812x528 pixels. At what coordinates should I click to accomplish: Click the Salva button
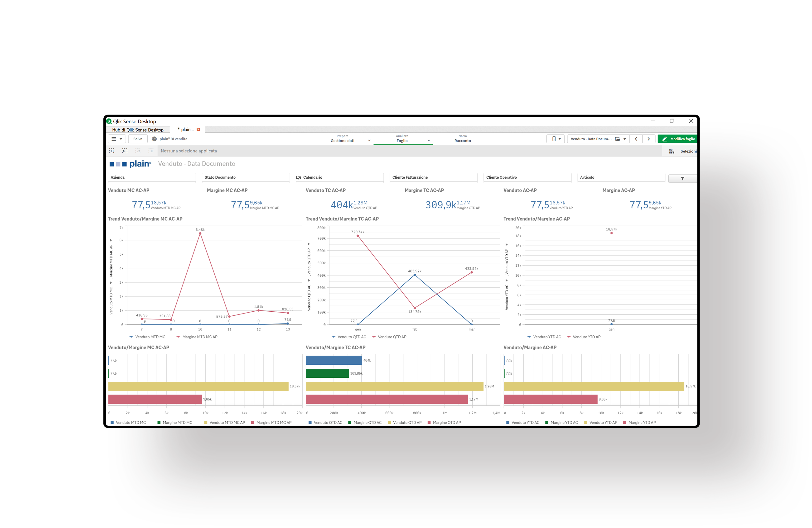point(138,139)
